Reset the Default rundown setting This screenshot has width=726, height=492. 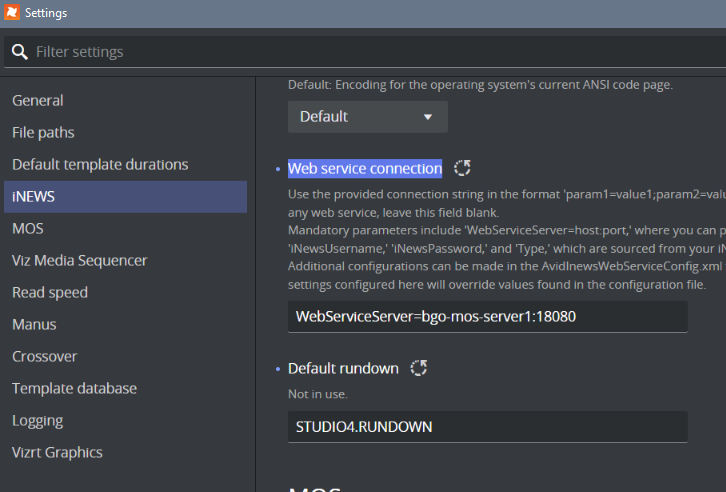pyautogui.click(x=419, y=368)
